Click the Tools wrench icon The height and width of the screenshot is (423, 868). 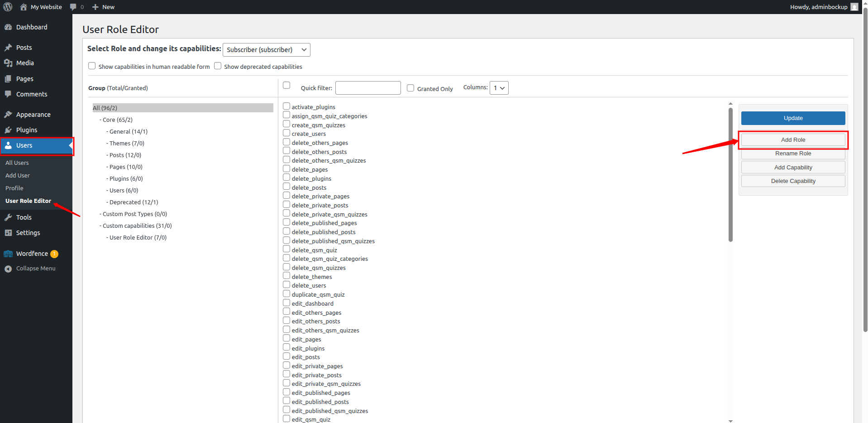(x=8, y=217)
